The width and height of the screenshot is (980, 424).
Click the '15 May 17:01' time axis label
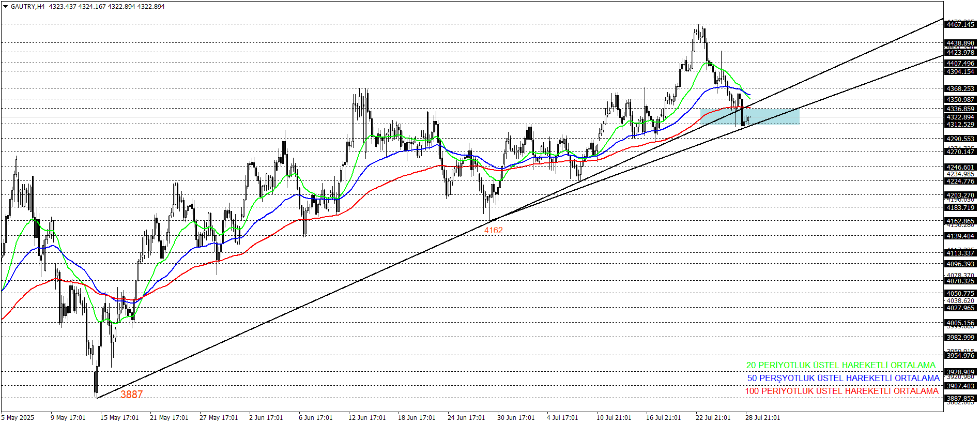[x=119, y=418]
